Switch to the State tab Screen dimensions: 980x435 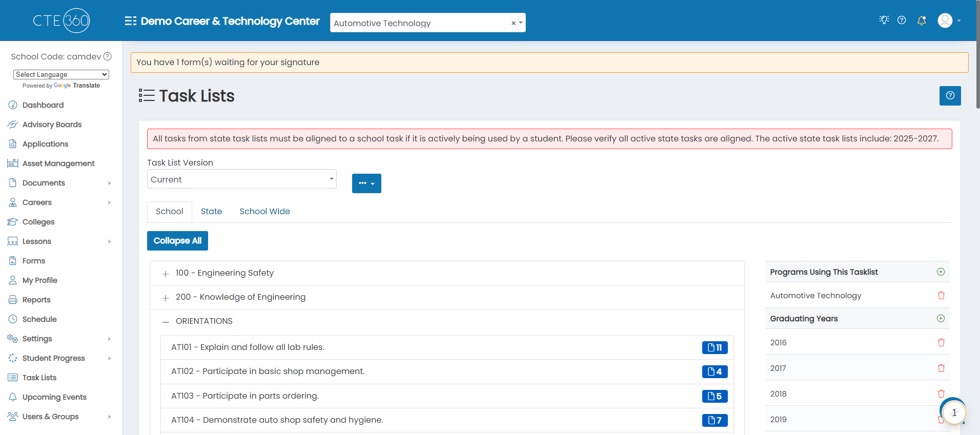pos(211,212)
